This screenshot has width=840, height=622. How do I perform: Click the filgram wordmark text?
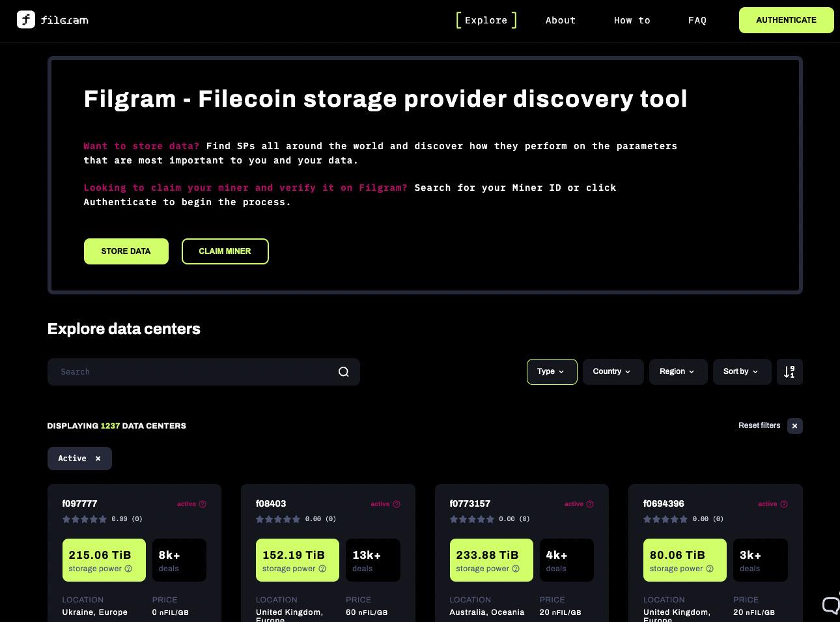[64, 20]
